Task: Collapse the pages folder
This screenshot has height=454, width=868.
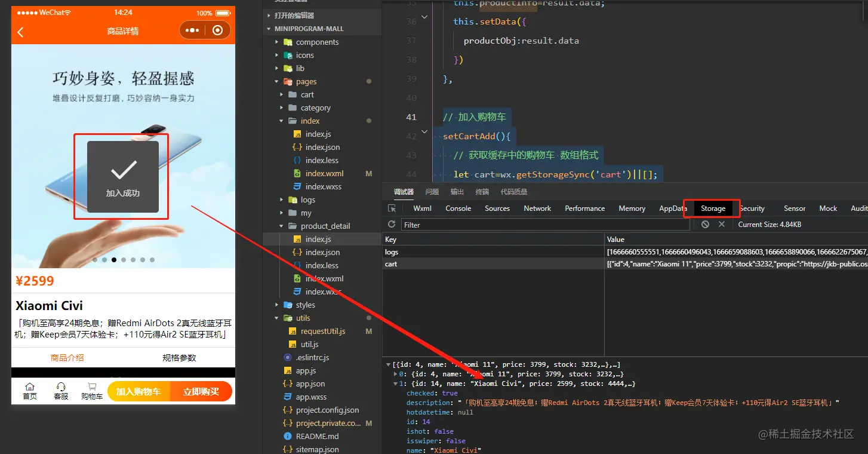Action: [x=276, y=81]
